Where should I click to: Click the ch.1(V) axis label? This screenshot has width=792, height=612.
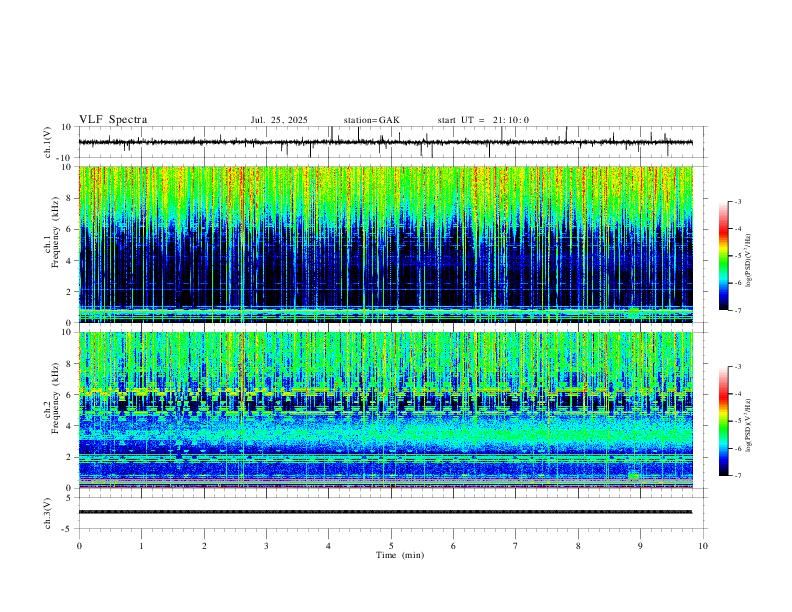click(x=48, y=142)
